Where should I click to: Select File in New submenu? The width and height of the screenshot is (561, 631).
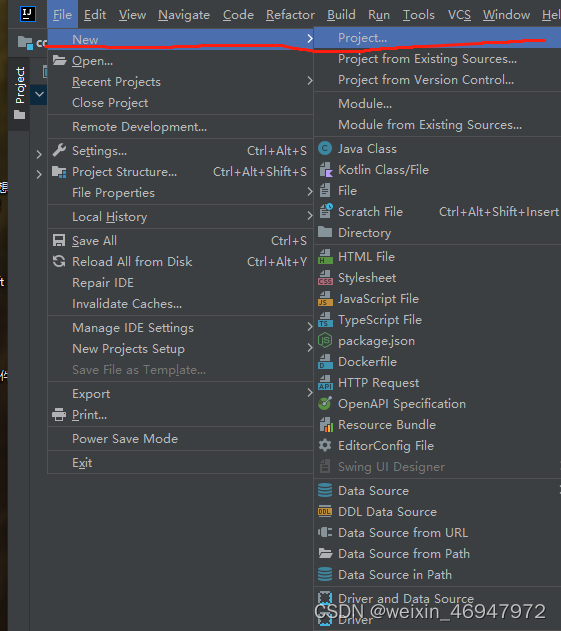click(437, 190)
